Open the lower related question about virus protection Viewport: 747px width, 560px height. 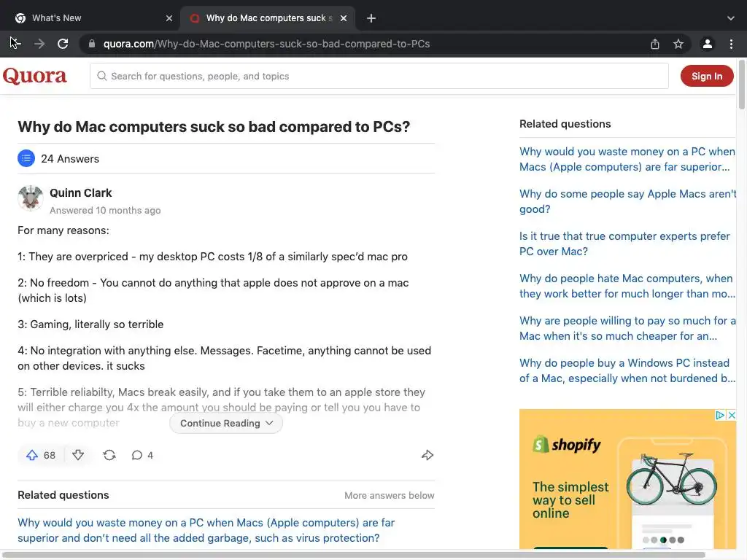click(x=206, y=531)
